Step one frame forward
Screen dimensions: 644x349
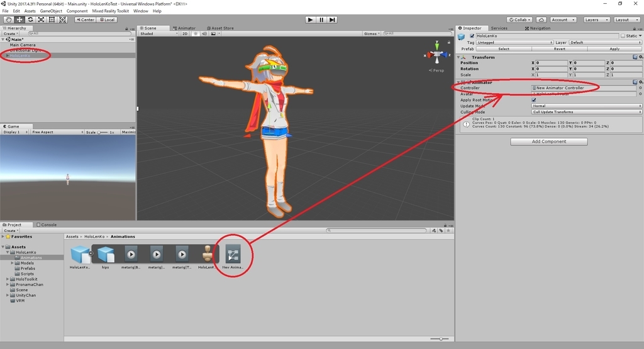tap(332, 19)
